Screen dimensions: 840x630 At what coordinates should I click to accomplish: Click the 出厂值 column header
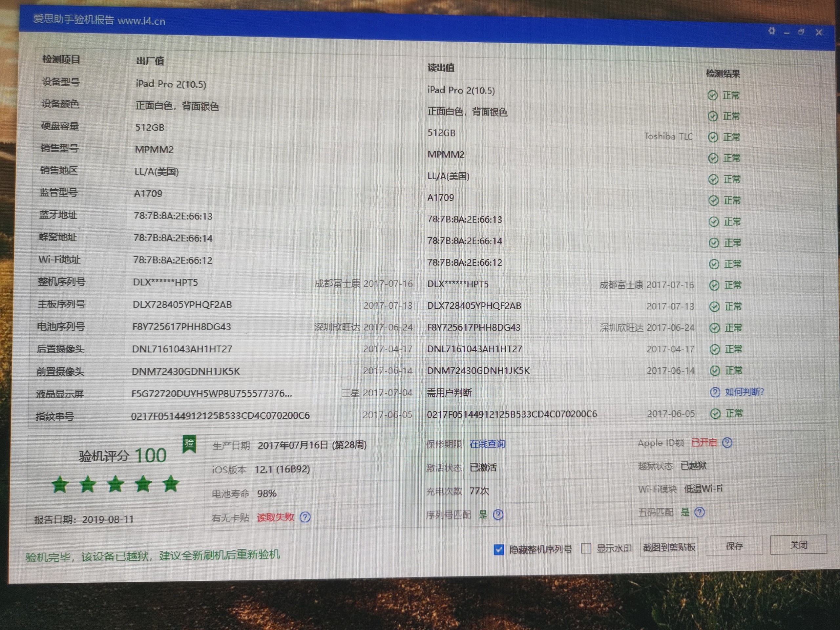pyautogui.click(x=150, y=61)
